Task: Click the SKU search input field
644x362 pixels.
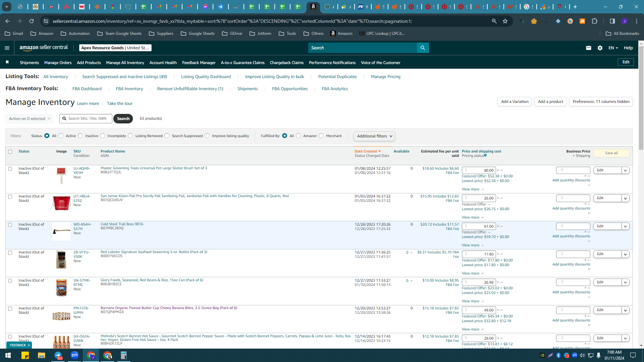Action: tap(86, 119)
